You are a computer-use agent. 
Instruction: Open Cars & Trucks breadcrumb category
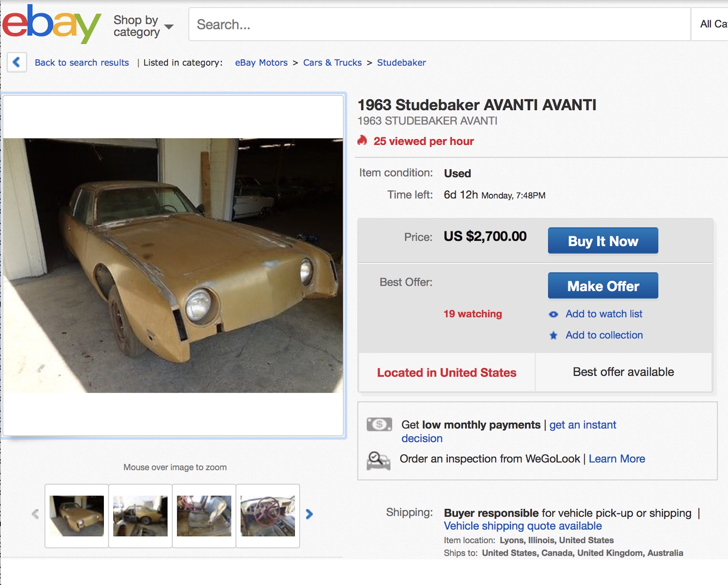pyautogui.click(x=332, y=63)
